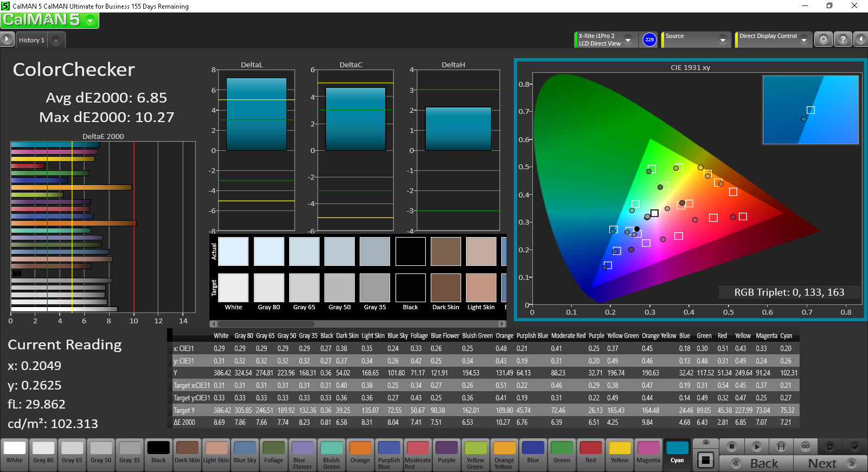Click the refresh arrows icon
This screenshot has height=472, width=868.
pos(830,447)
